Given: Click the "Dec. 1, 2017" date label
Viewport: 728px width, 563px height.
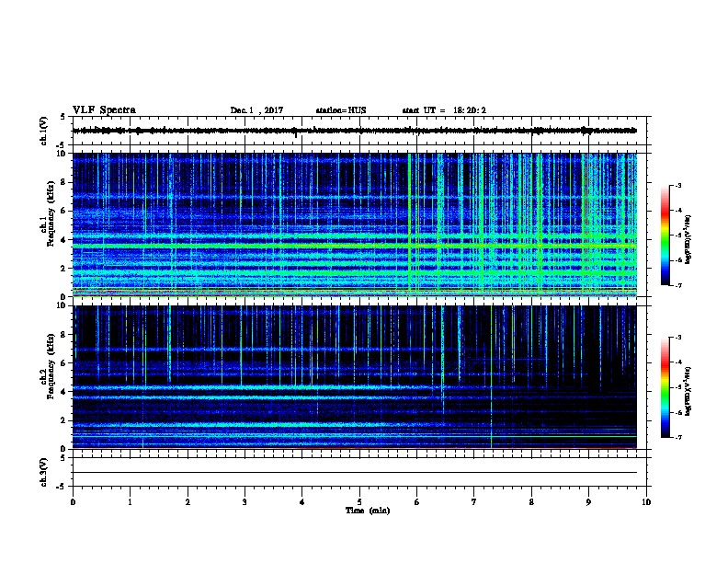Looking at the screenshot, I should (256, 110).
